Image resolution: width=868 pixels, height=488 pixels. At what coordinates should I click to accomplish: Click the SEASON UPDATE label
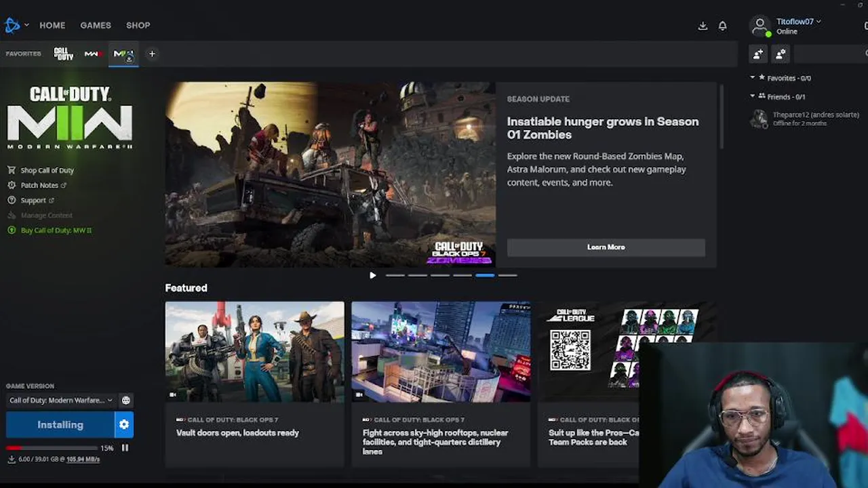[538, 99]
